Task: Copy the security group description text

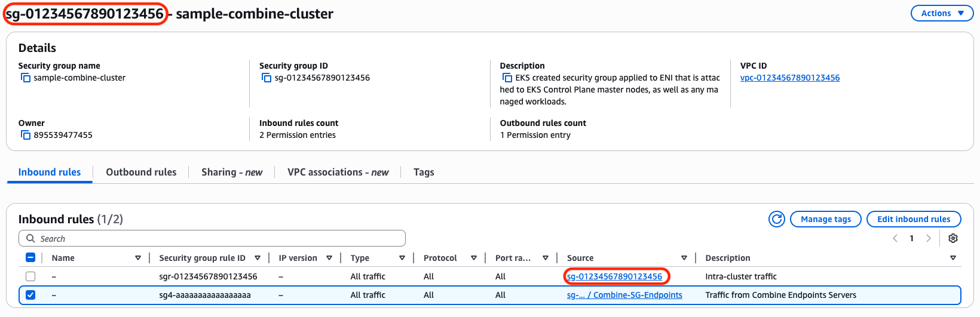Action: point(507,78)
